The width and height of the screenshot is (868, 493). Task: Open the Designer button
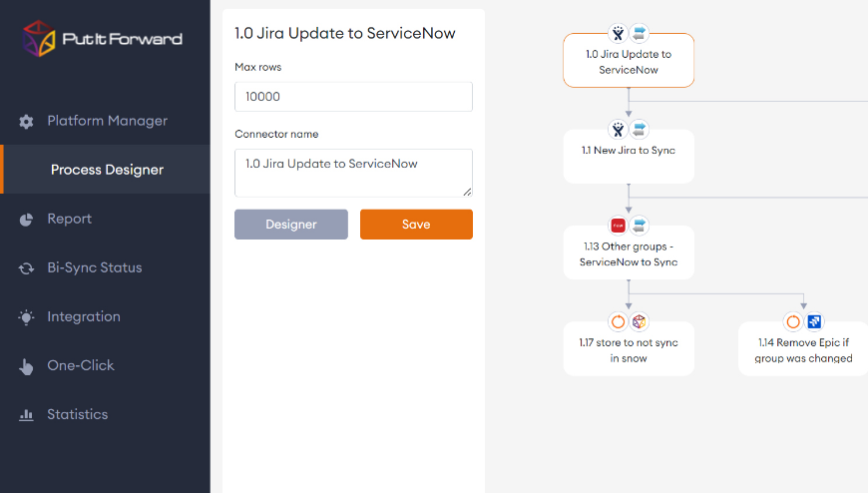[x=291, y=225]
